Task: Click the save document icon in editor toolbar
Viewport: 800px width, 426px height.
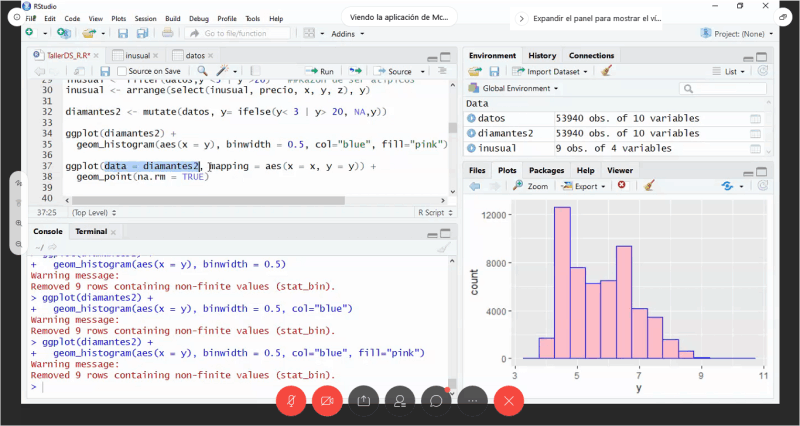Action: pos(105,71)
